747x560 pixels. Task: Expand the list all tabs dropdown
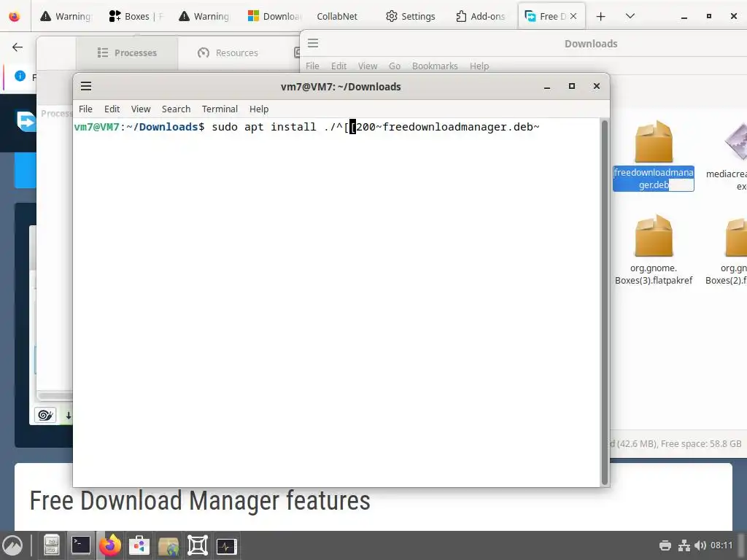click(630, 17)
